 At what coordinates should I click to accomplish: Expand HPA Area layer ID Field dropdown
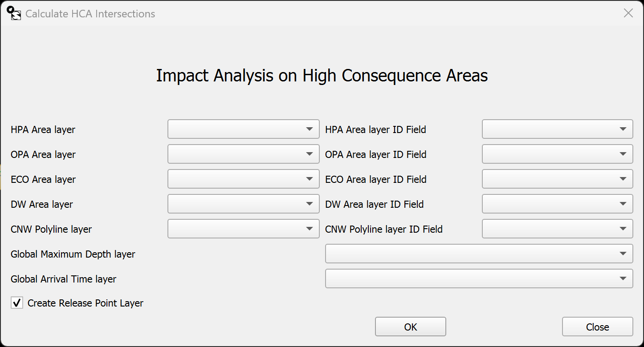tap(557, 129)
